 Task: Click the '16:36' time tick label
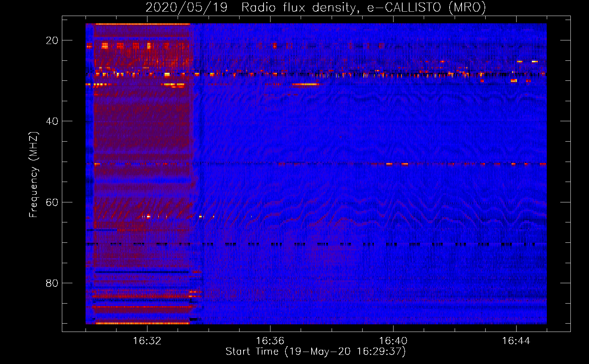pyautogui.click(x=270, y=341)
